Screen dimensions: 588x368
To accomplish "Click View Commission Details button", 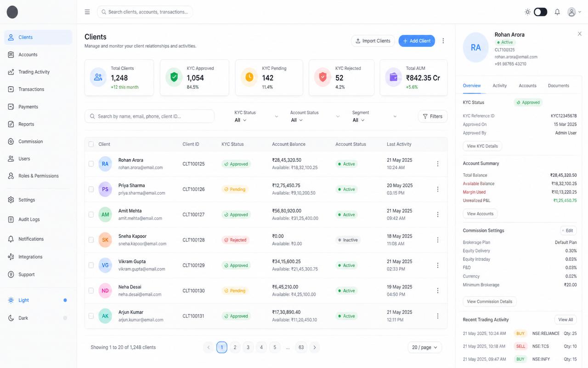I will [x=490, y=302].
